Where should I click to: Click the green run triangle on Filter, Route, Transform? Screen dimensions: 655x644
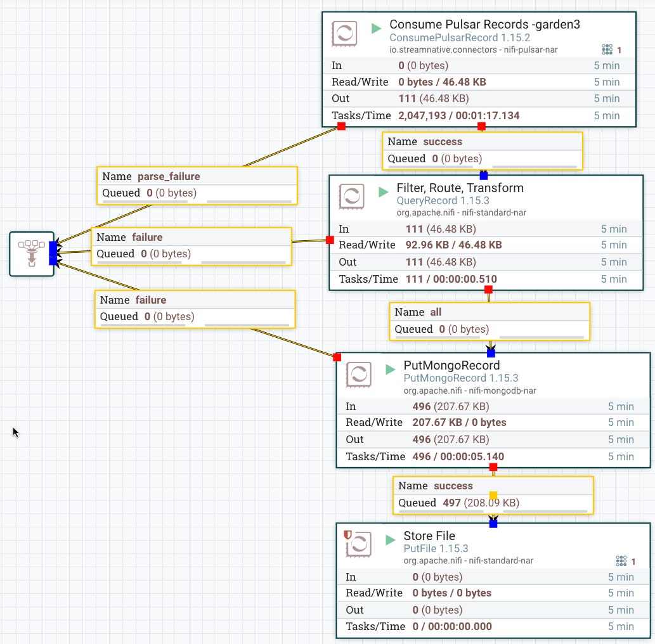(x=382, y=191)
